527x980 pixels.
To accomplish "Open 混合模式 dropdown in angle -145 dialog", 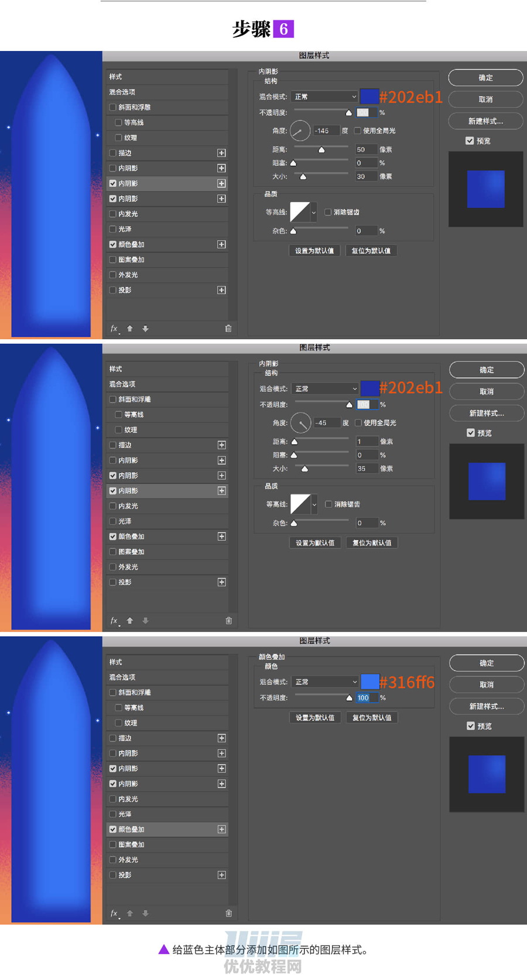I will pyautogui.click(x=324, y=97).
